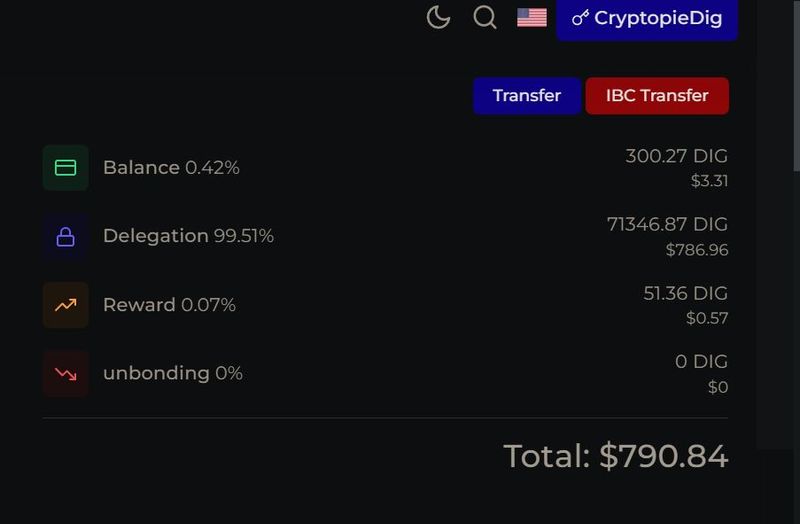Select the Balance 0.42% label

tap(171, 168)
